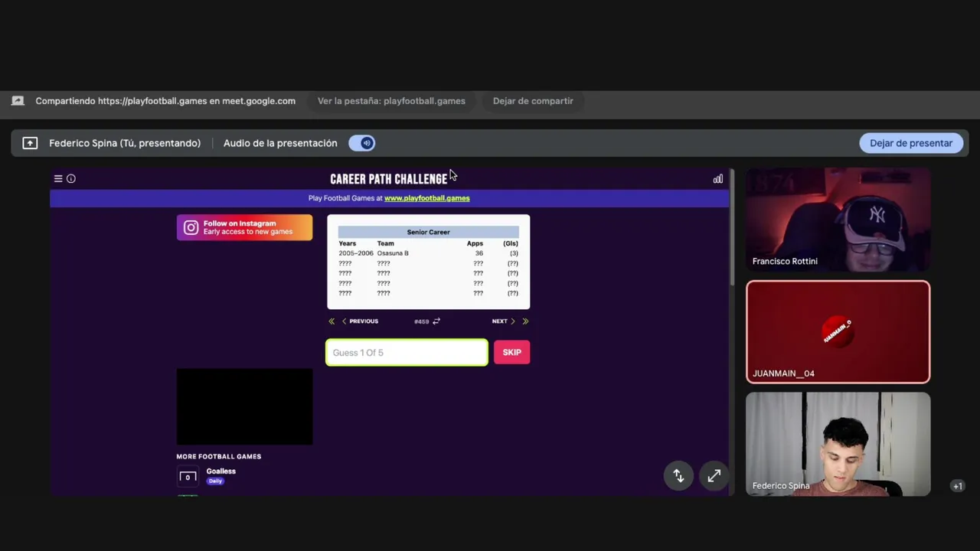Click the MORE FOOTBALL GAMES heading
This screenshot has width=980, height=551.
[x=219, y=457]
